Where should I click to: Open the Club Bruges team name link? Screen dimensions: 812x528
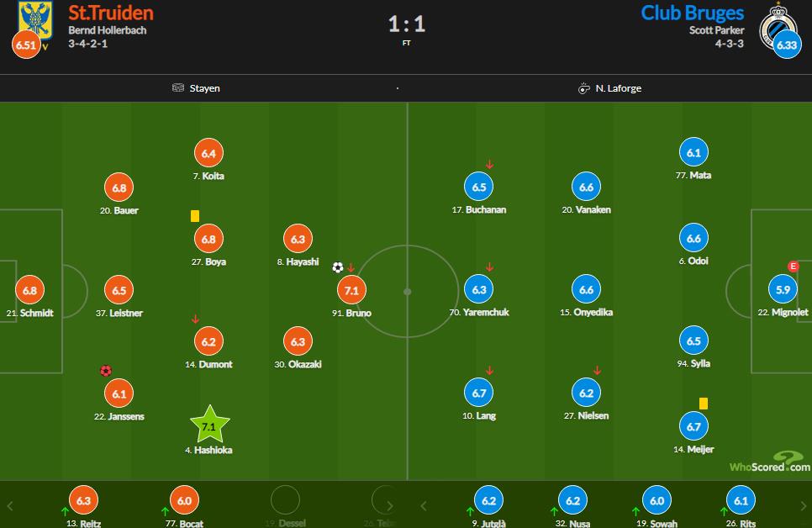coord(692,13)
